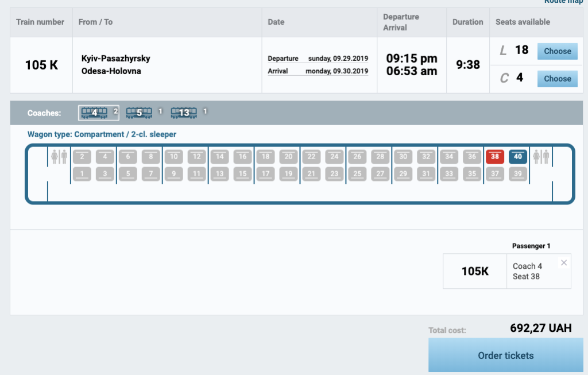The width and height of the screenshot is (588, 375).
Task: Pick coach 13 wagon icon
Action: (x=184, y=113)
